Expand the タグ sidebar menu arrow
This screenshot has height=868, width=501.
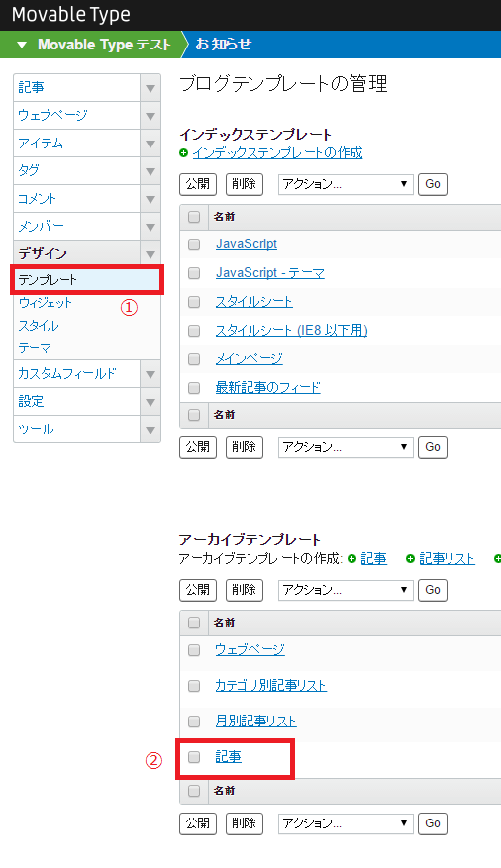pyautogui.click(x=150, y=171)
